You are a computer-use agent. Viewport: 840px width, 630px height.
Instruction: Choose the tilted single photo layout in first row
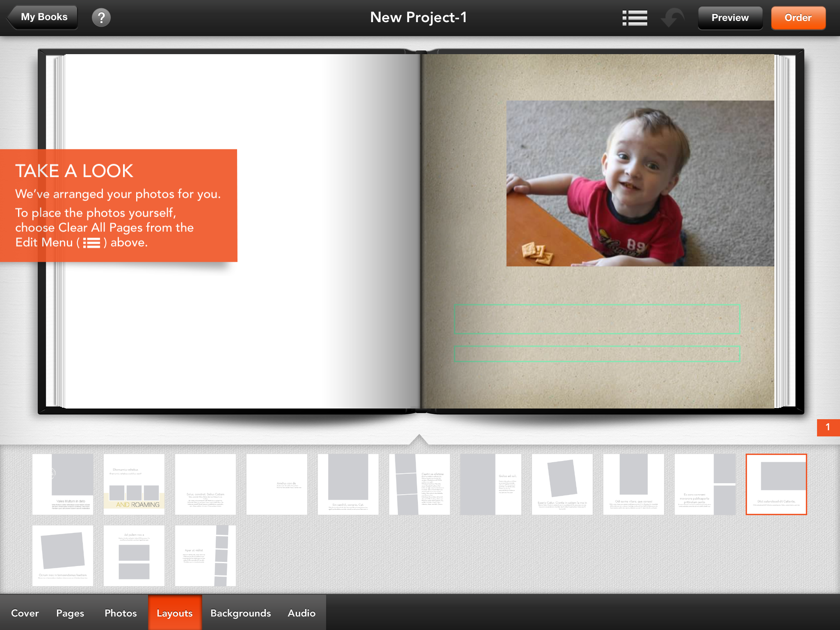point(562,484)
